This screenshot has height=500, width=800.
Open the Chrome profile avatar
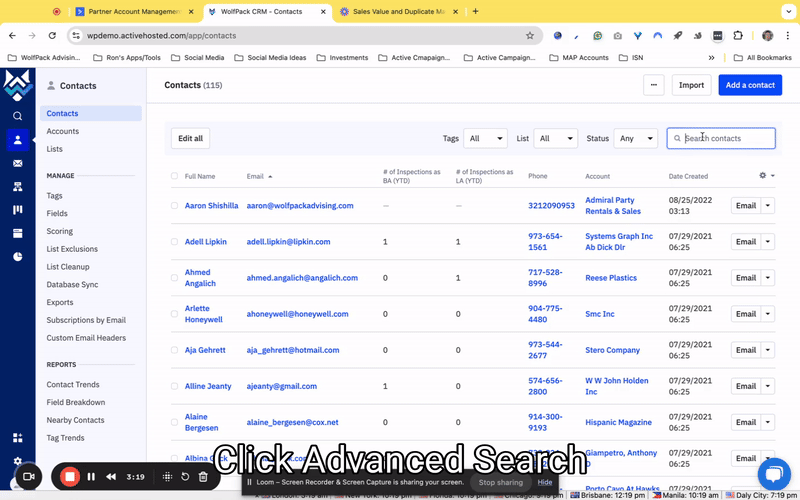767,36
